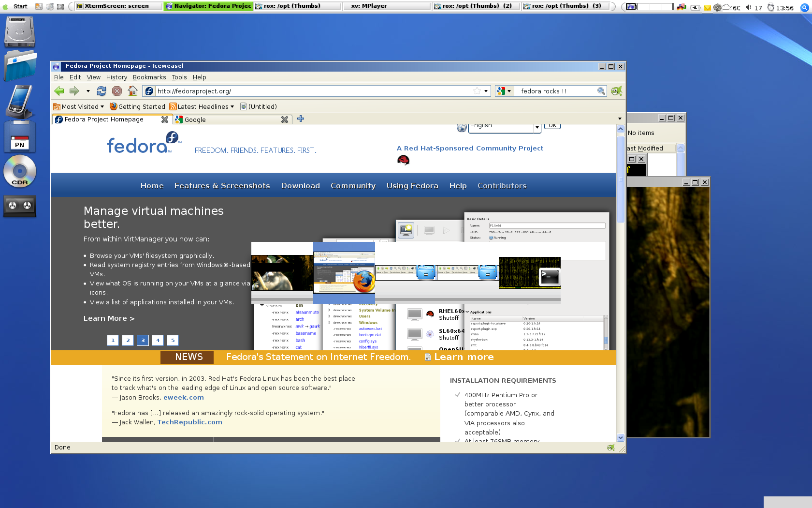
Task: Open the File menu
Action: [x=58, y=77]
